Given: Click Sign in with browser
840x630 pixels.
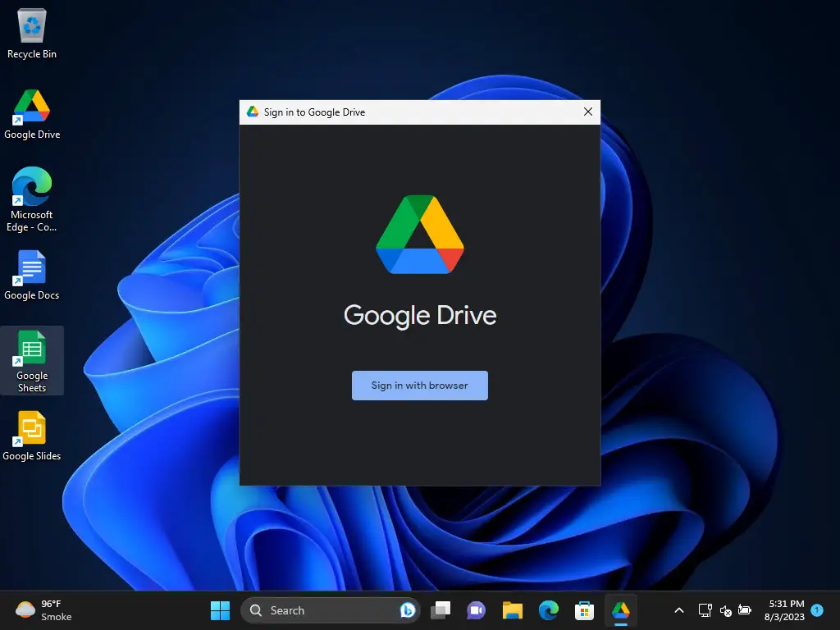Looking at the screenshot, I should pos(419,386).
